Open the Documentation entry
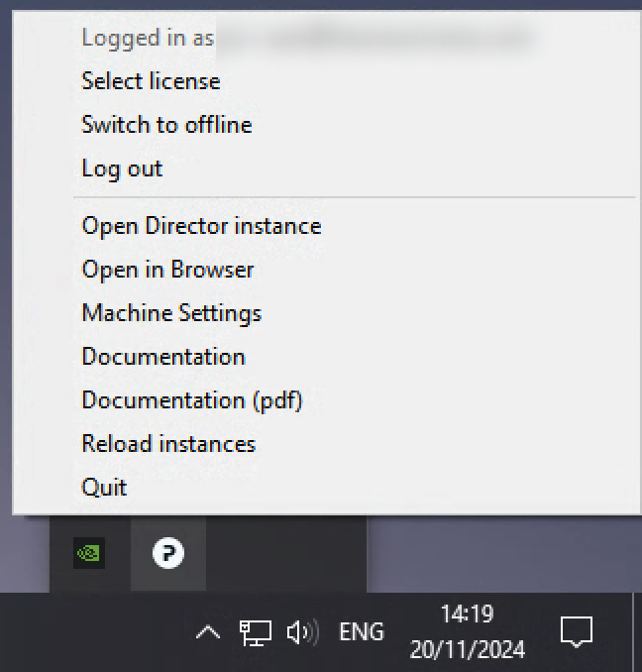 tap(163, 357)
